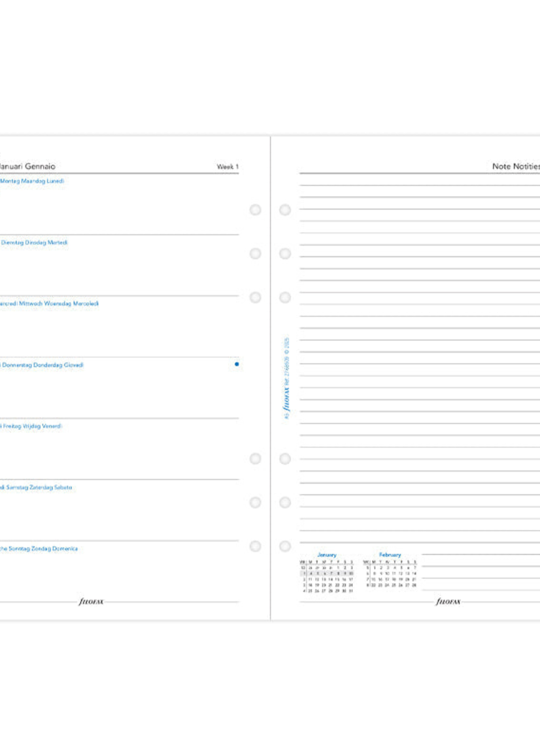Select the Sonntag Zondag Domenica day label
The height and width of the screenshot is (756, 540).
(39, 548)
